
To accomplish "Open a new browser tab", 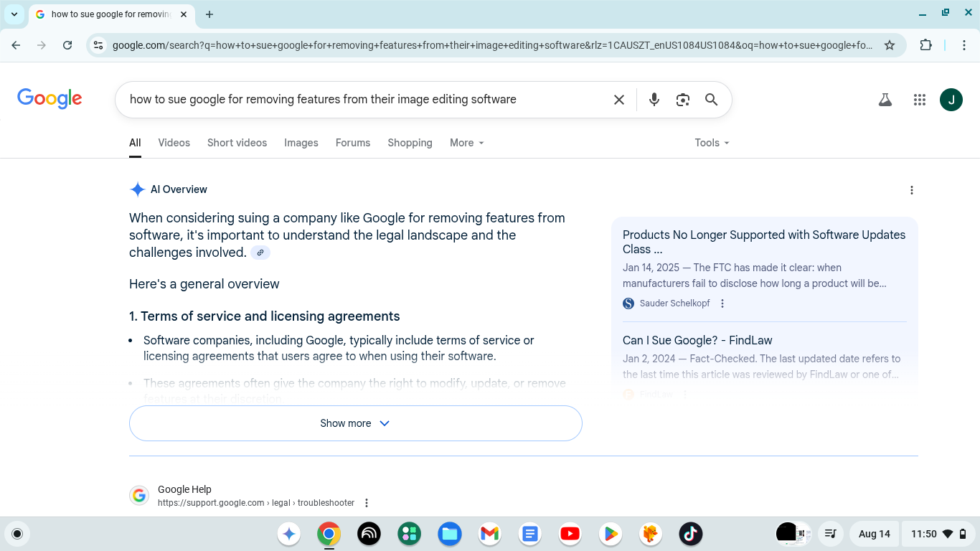I will [209, 14].
